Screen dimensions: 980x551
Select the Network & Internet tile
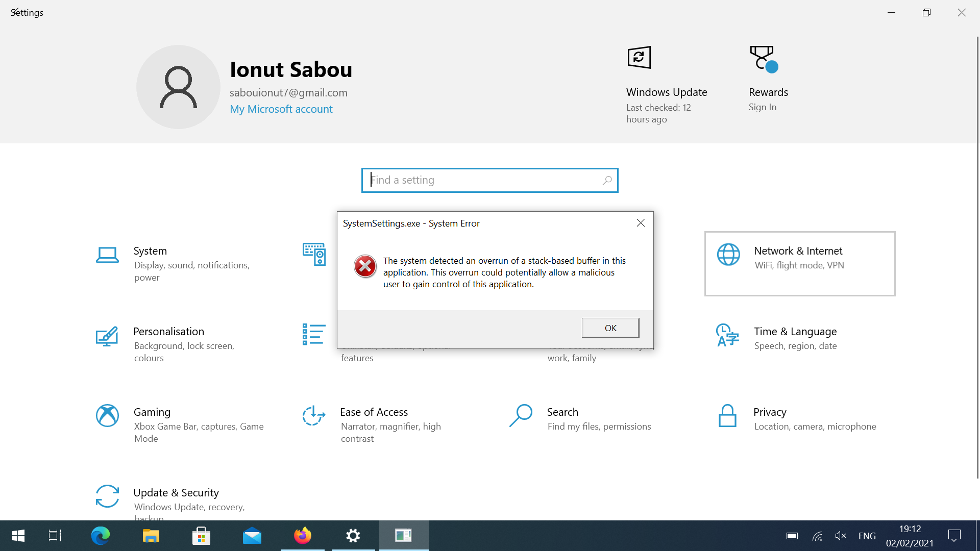pos(799,264)
